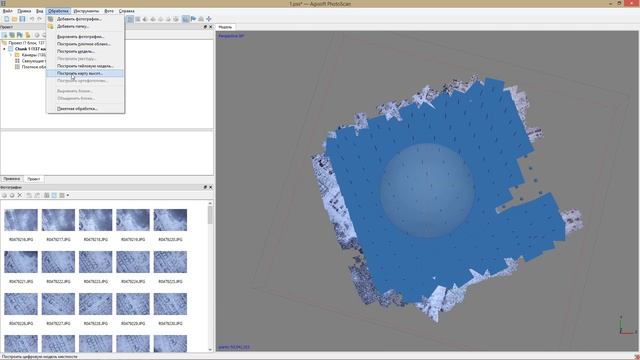Click Add Chunk icon in Project panel toolbar
Image resolution: width=640 pixels, height=360 pixels.
[x=4, y=35]
